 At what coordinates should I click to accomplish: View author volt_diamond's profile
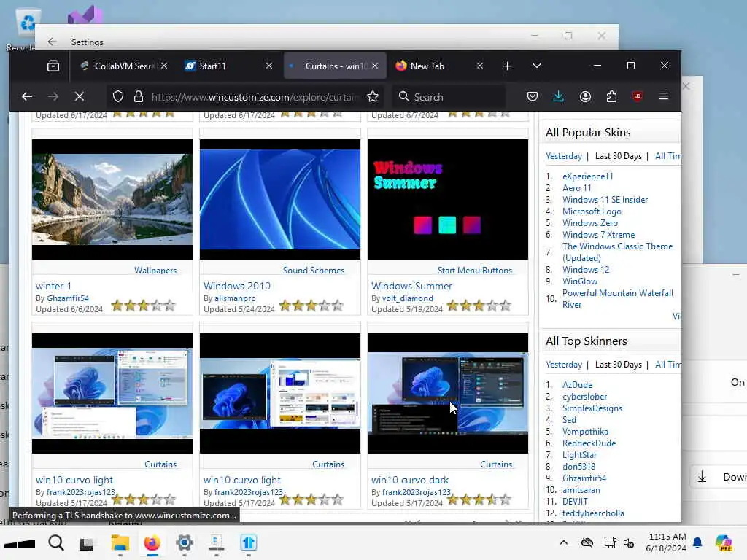(x=407, y=298)
